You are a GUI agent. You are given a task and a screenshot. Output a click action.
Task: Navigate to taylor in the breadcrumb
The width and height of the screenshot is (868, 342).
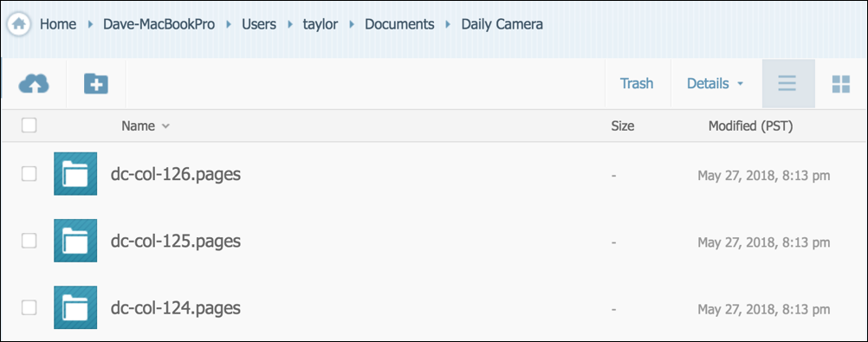[320, 24]
